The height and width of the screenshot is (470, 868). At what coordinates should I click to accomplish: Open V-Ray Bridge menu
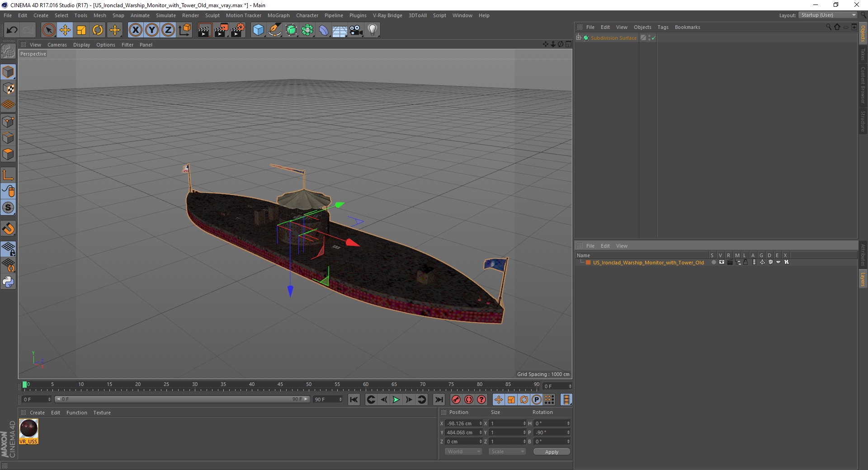coord(387,15)
